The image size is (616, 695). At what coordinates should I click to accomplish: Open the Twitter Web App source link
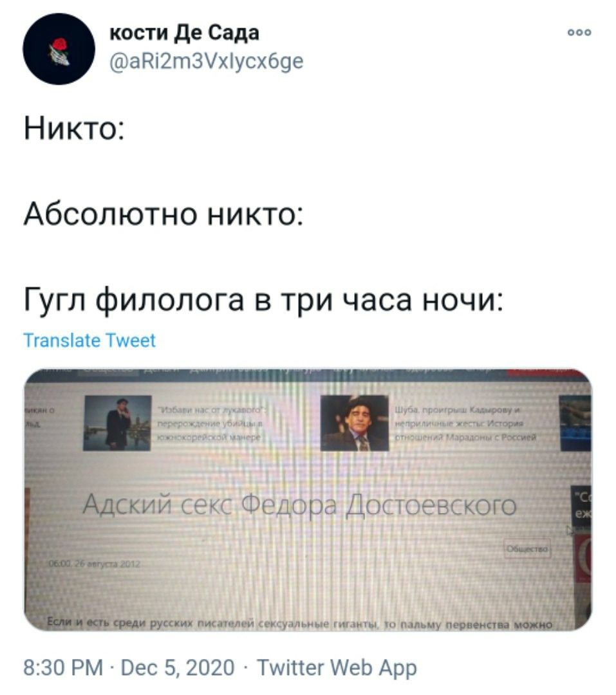pyautogui.click(x=337, y=667)
